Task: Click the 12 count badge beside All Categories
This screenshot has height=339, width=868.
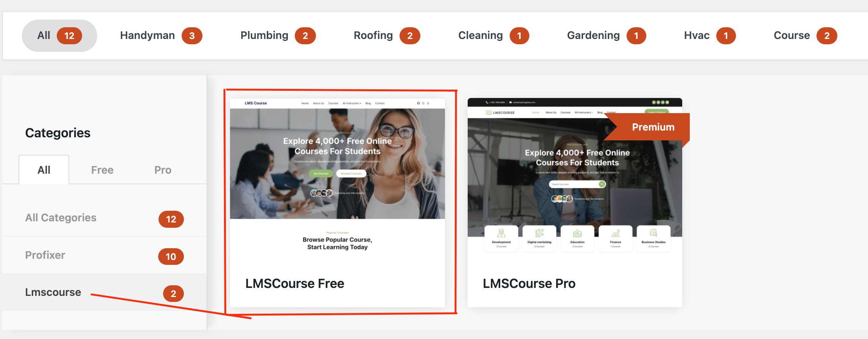Action: [171, 219]
